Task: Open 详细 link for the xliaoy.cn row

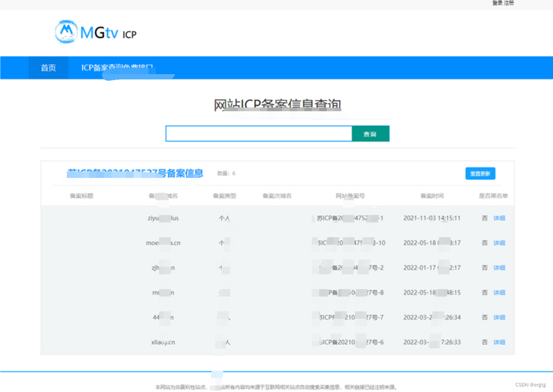Action: [499, 342]
